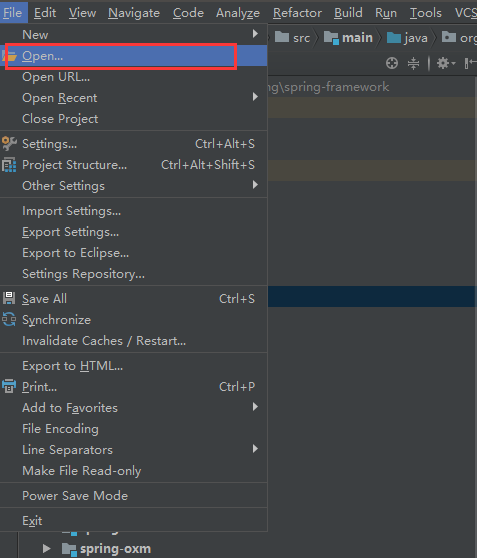Select Close Project menu item
This screenshot has width=477, height=558.
pyautogui.click(x=133, y=119)
